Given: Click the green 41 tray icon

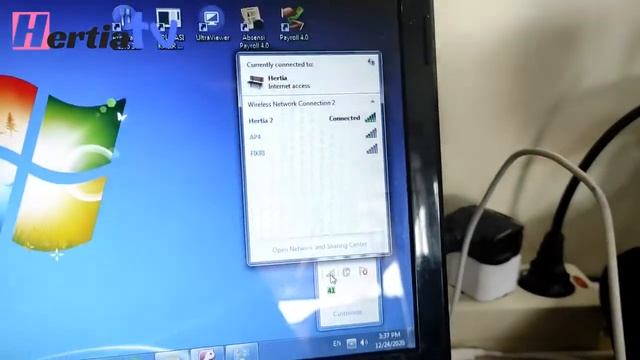Looking at the screenshot, I should coord(331,291).
